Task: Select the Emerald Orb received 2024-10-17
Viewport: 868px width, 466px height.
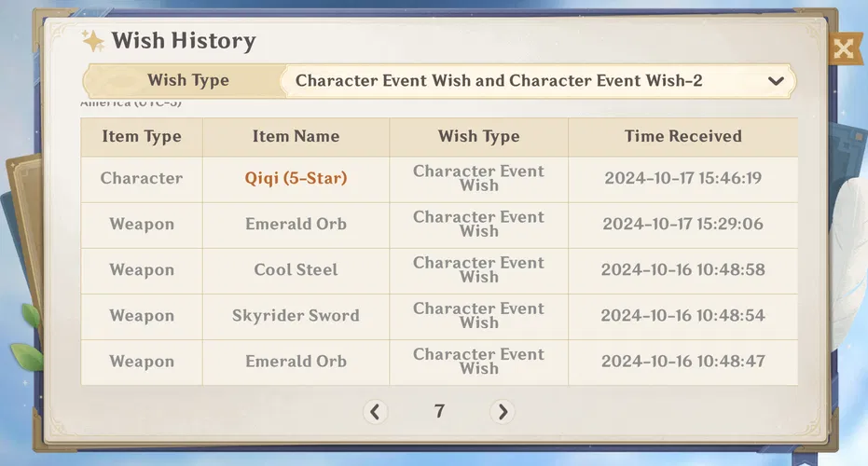Action: tap(296, 224)
